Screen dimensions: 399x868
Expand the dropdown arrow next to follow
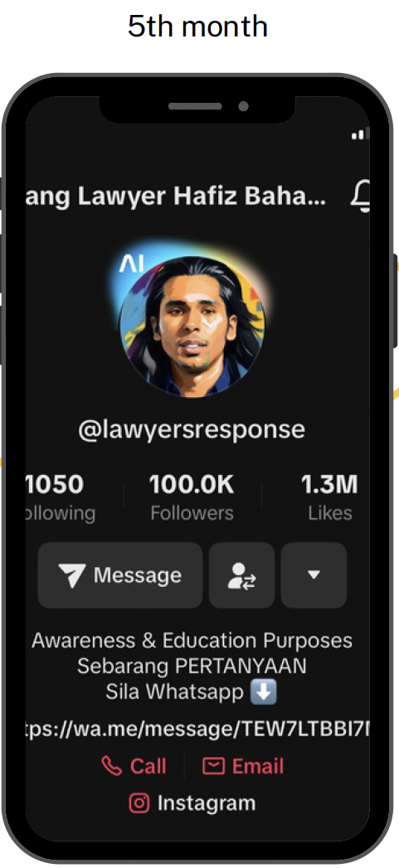314,575
